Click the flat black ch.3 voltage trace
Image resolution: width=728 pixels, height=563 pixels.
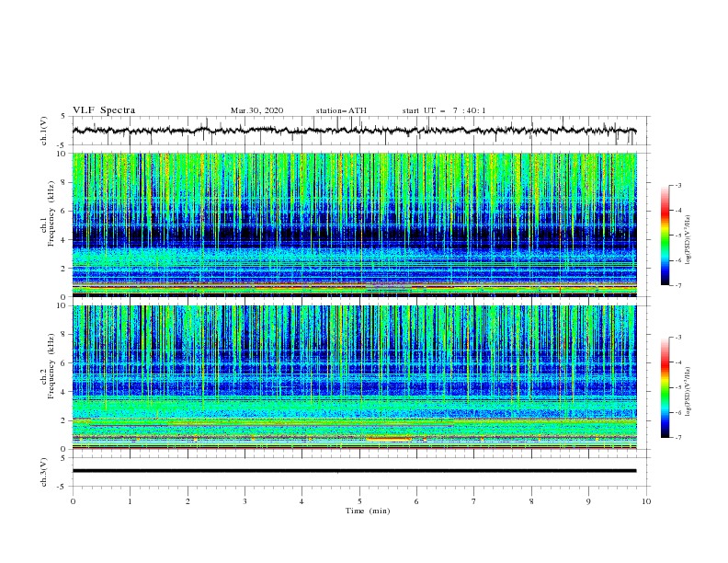[354, 471]
